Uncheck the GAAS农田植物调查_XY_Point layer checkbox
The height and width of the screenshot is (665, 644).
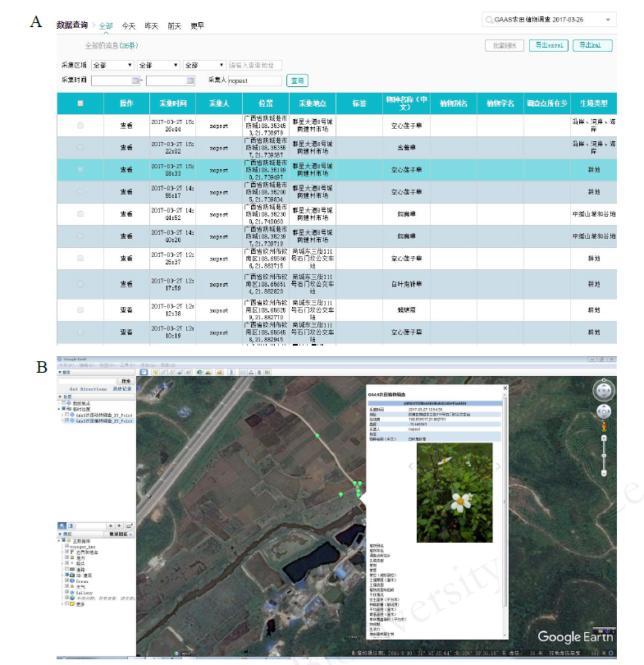[67, 420]
